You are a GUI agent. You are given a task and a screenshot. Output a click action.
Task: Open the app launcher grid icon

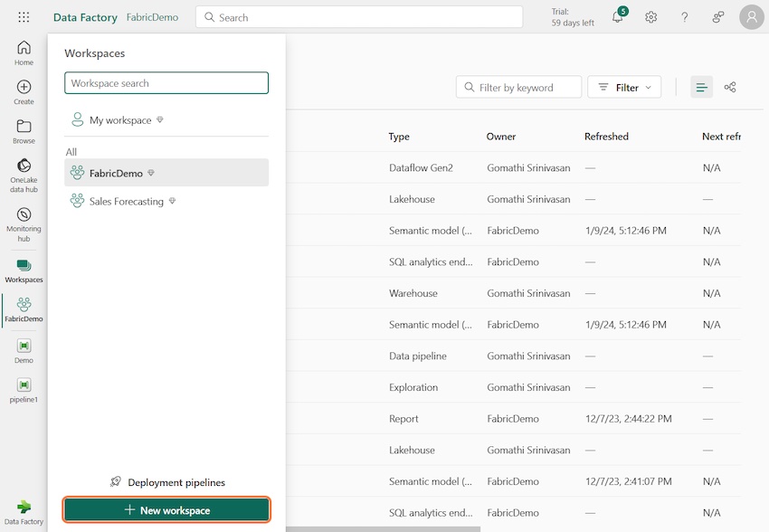24,17
